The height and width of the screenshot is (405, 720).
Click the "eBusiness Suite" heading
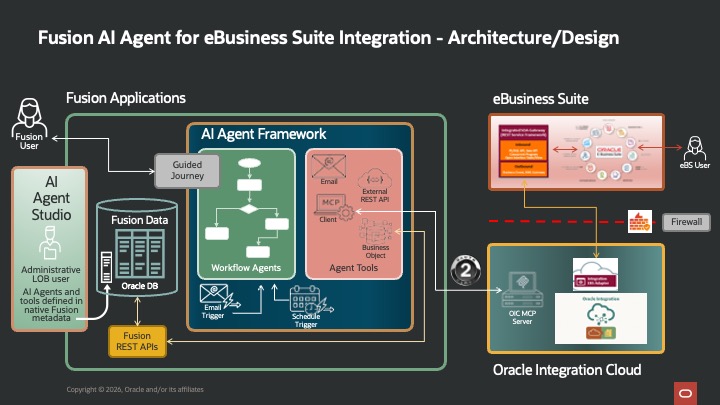pyautogui.click(x=540, y=99)
